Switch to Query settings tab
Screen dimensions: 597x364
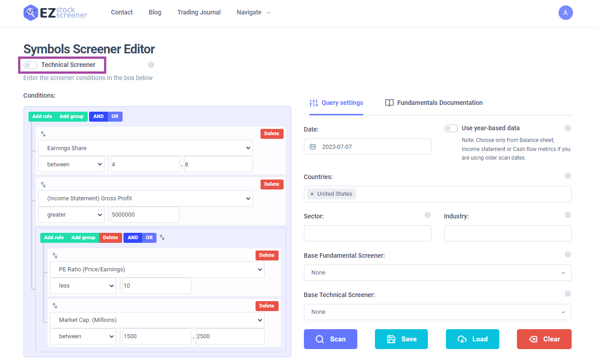[x=336, y=103]
